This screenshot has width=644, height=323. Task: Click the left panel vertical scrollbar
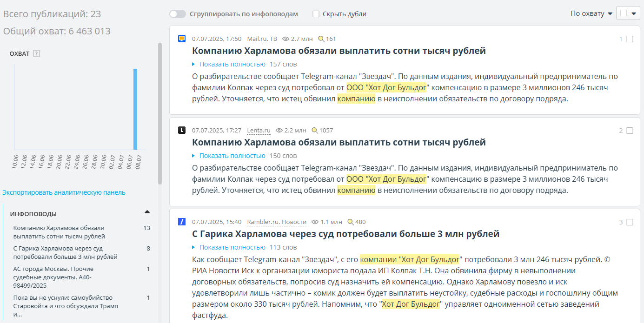[x=160, y=113]
